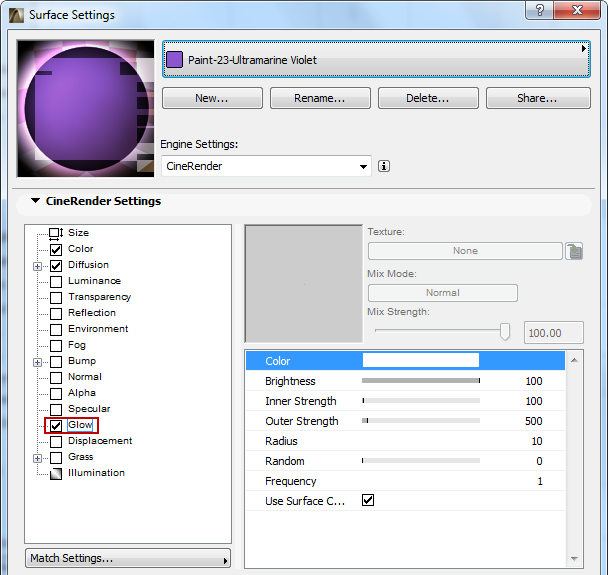Screen dimensions: 608x575
Task: Click the Random slider bar
Action: (421, 461)
